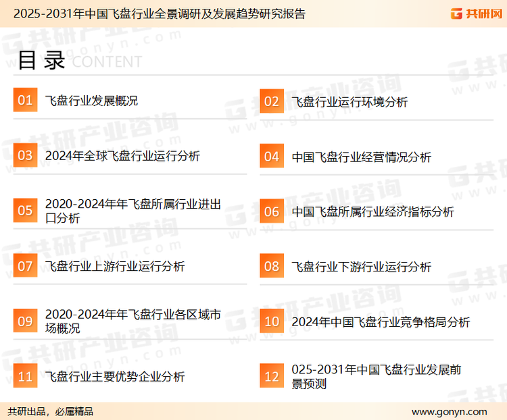Click the 共研网 logo in the header
Screen dimensions: 507x420
coord(477,14)
